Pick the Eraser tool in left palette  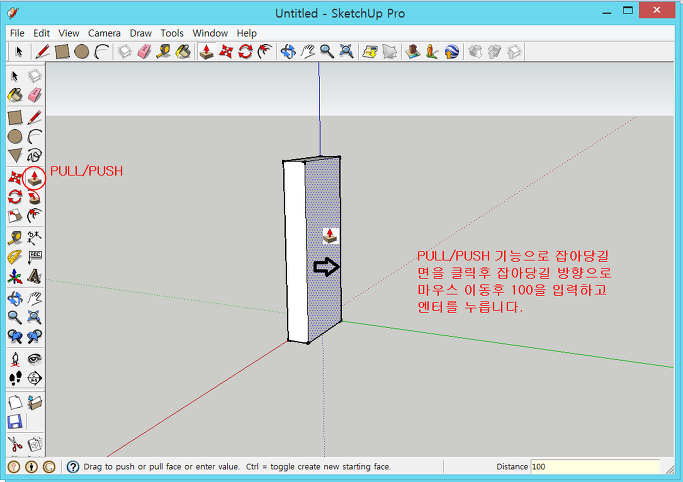(x=34, y=95)
